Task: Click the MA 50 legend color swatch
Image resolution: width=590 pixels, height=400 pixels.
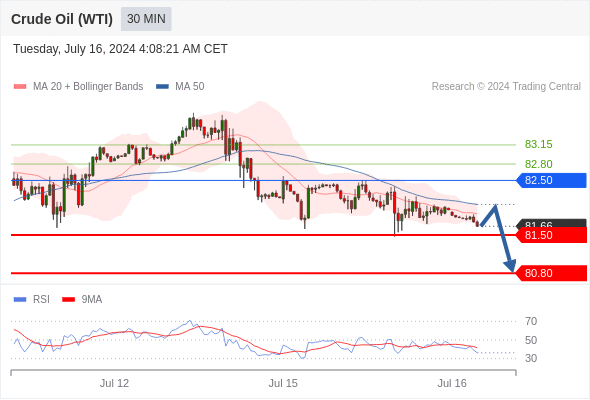Action: (162, 87)
